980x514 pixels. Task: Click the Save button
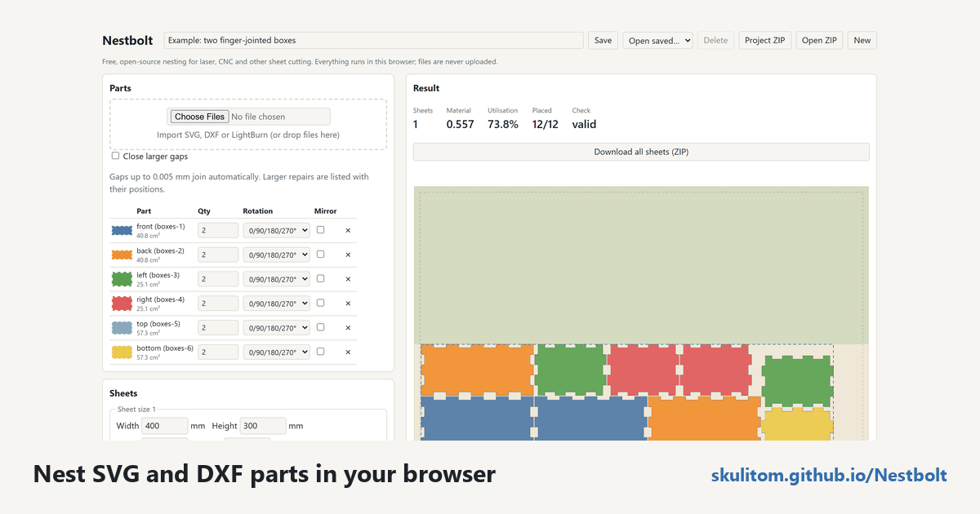tap(603, 41)
